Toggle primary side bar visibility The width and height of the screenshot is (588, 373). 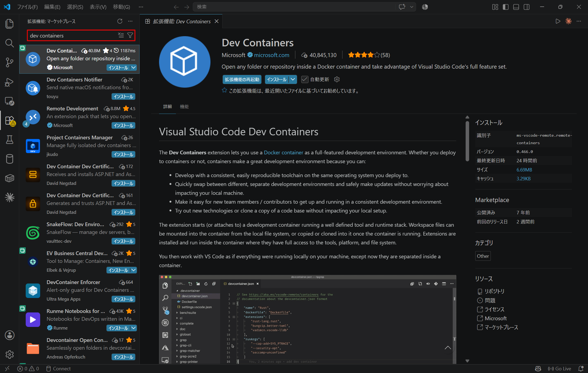click(x=506, y=7)
